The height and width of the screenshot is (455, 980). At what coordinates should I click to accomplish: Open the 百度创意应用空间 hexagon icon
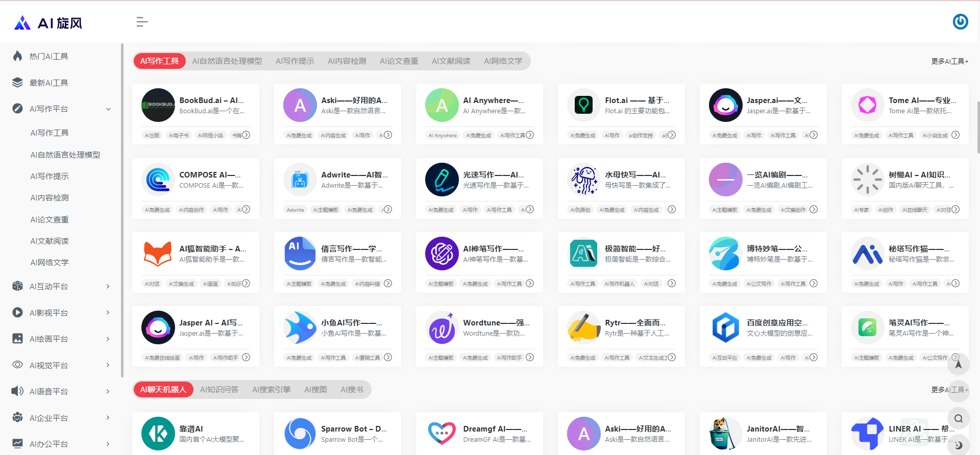pyautogui.click(x=726, y=327)
